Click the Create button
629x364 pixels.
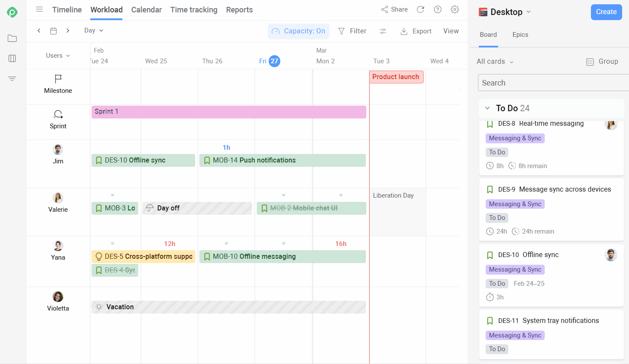[x=606, y=12]
